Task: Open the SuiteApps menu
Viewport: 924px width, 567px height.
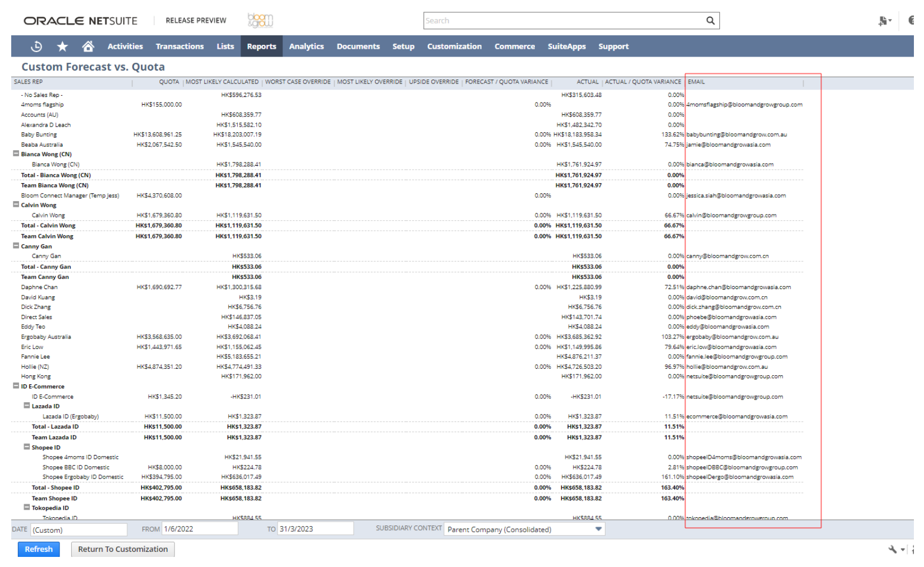Action: coord(566,47)
